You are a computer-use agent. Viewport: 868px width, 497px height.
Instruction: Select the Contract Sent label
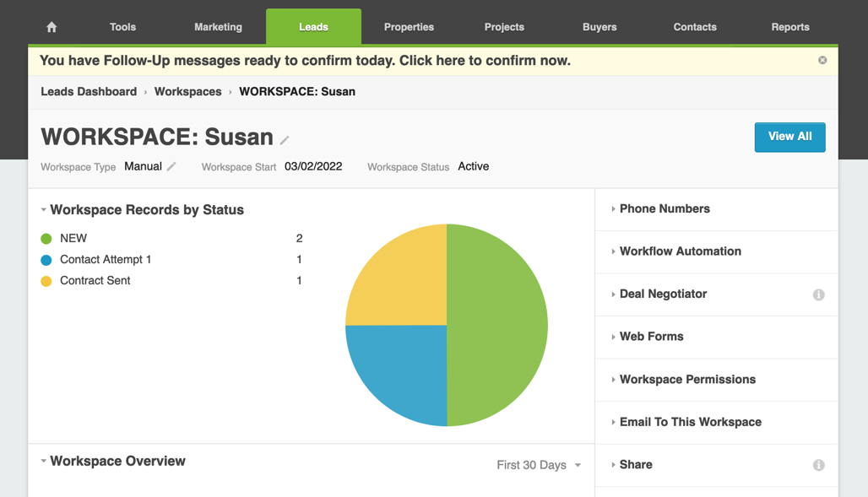[x=95, y=280]
